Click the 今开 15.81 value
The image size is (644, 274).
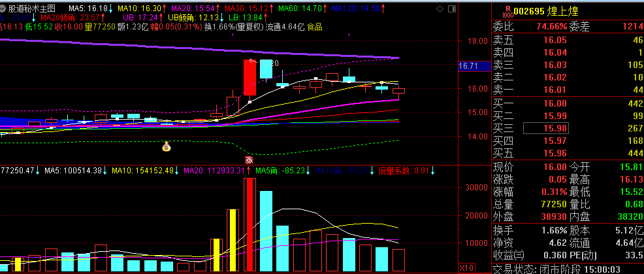(630, 167)
